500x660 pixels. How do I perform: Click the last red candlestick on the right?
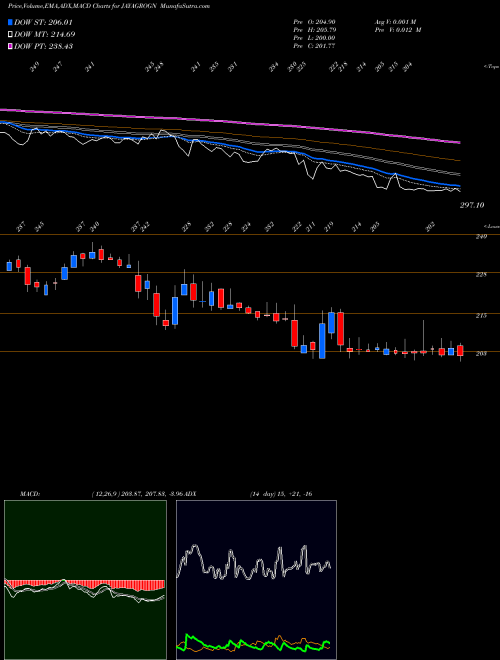[x=460, y=351]
